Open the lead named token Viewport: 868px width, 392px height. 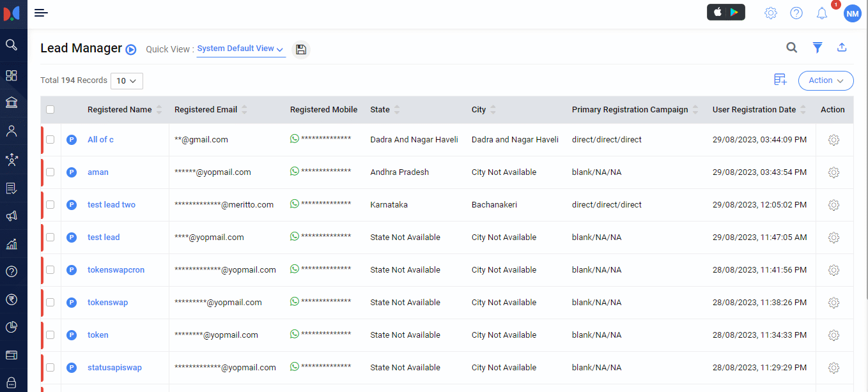coord(98,335)
